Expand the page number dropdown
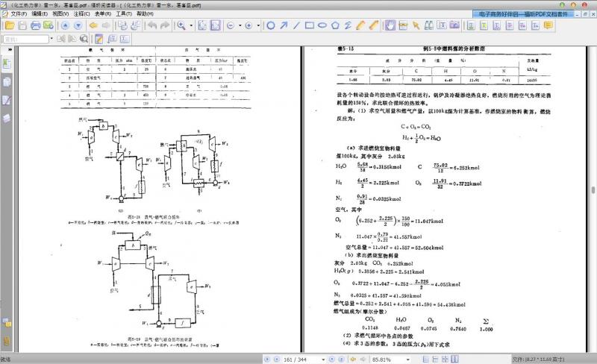This screenshot has height=364, width=597. point(323,360)
